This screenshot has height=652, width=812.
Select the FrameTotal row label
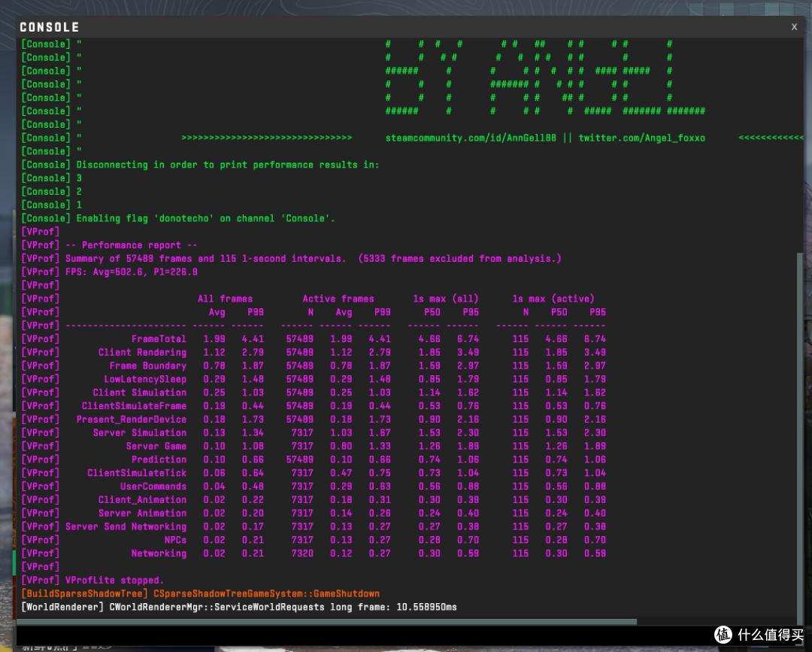pyautogui.click(x=159, y=338)
